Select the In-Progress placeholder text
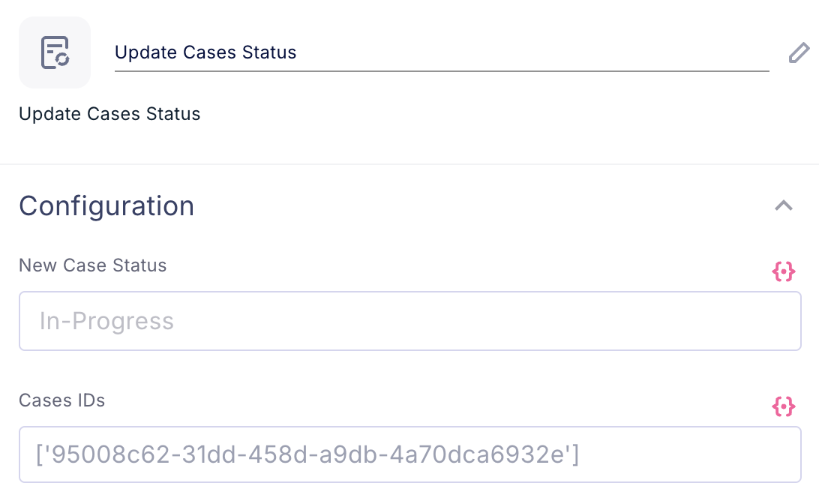 pos(106,321)
